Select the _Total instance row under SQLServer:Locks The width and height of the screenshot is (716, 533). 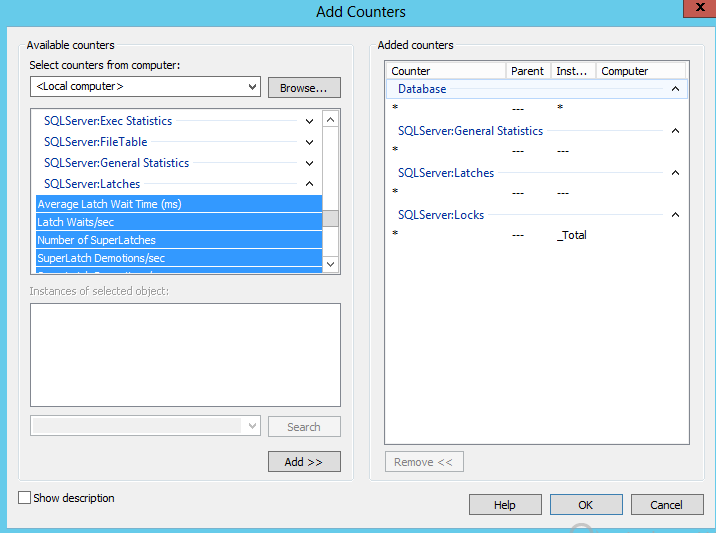coord(537,235)
